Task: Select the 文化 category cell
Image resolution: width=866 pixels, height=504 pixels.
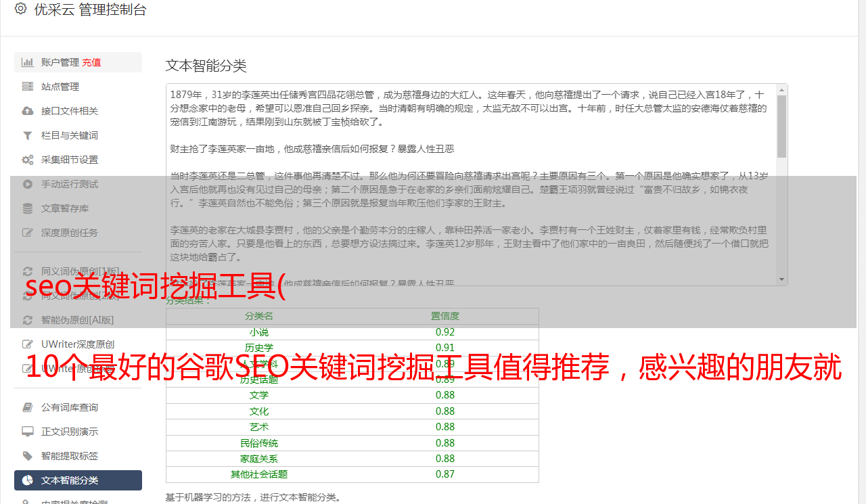Action: pos(259,411)
